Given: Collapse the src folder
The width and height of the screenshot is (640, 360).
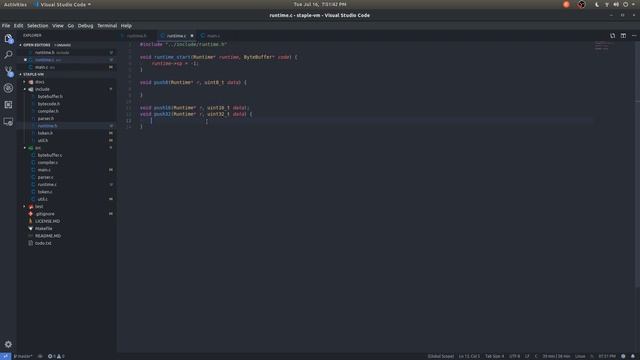Looking at the screenshot, I should 24,148.
